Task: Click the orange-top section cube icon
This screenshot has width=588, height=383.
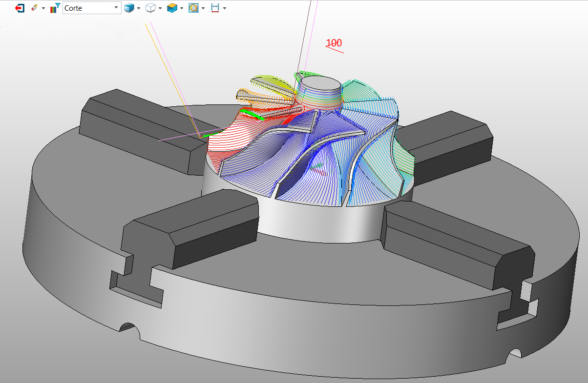Action: point(172,8)
